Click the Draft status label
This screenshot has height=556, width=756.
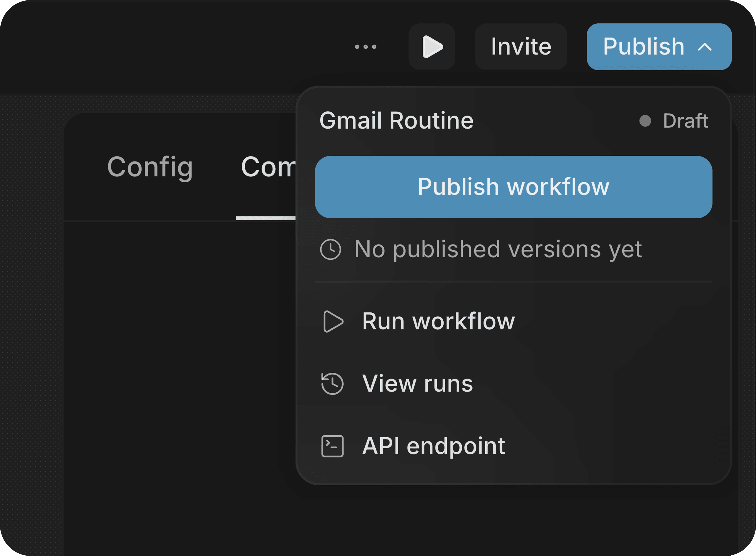tap(685, 121)
